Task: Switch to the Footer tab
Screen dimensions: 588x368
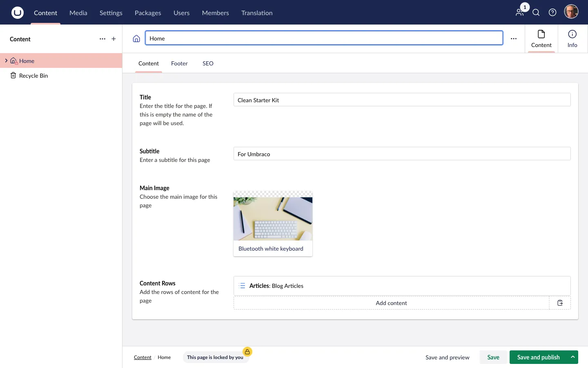Action: [x=179, y=63]
